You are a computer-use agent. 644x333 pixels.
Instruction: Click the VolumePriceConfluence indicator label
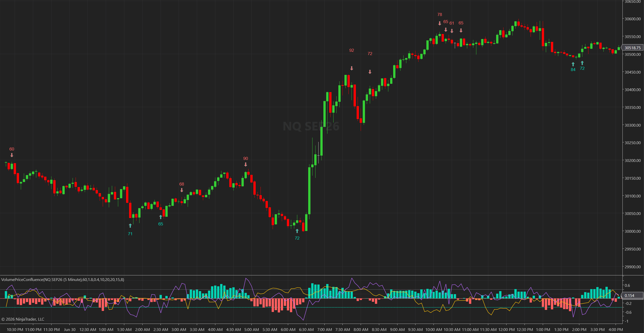[x=63, y=279]
